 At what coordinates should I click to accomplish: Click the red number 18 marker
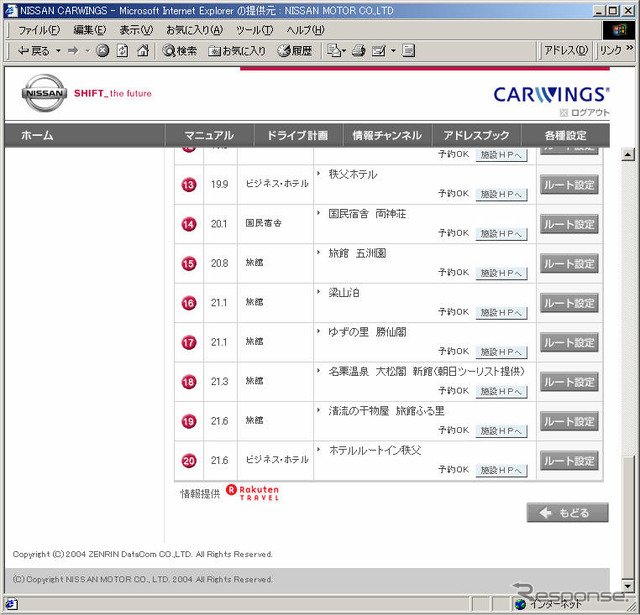[189, 382]
